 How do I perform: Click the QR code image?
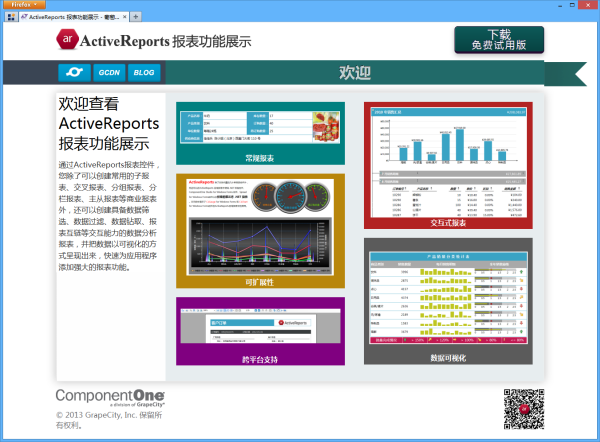[524, 409]
